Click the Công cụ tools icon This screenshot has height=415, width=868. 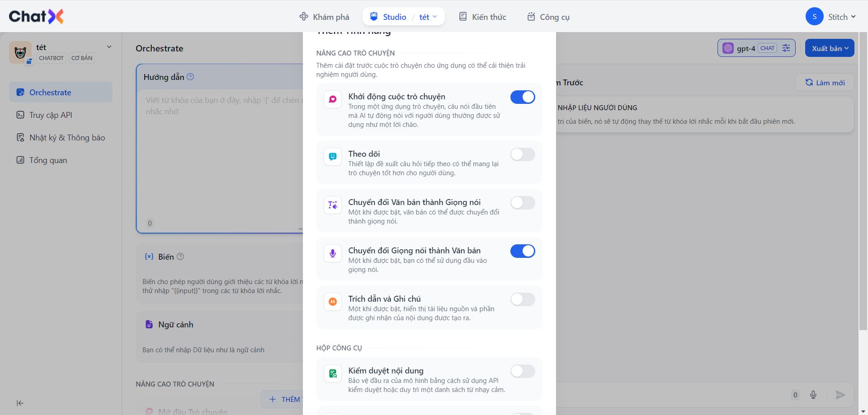531,17
